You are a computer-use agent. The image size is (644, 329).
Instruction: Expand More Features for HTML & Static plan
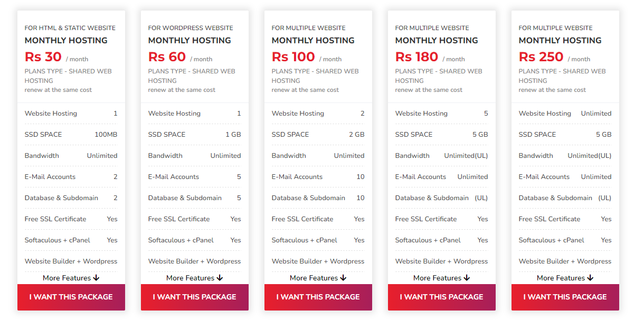click(71, 278)
